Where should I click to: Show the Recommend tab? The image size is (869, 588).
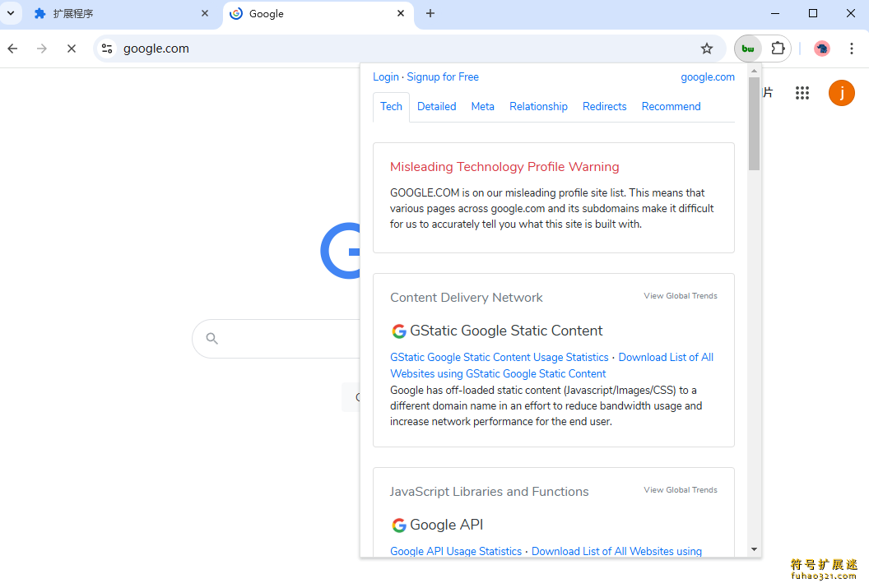click(x=671, y=106)
